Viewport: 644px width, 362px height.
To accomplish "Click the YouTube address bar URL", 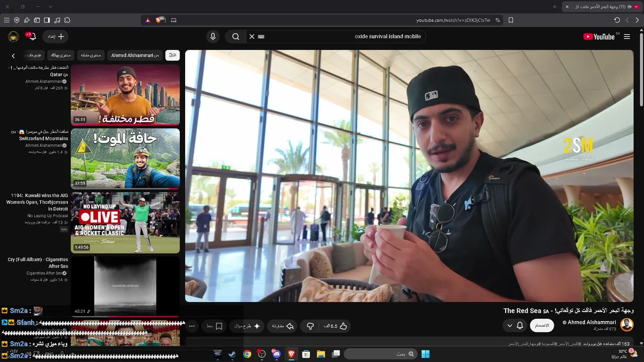I will (x=453, y=20).
